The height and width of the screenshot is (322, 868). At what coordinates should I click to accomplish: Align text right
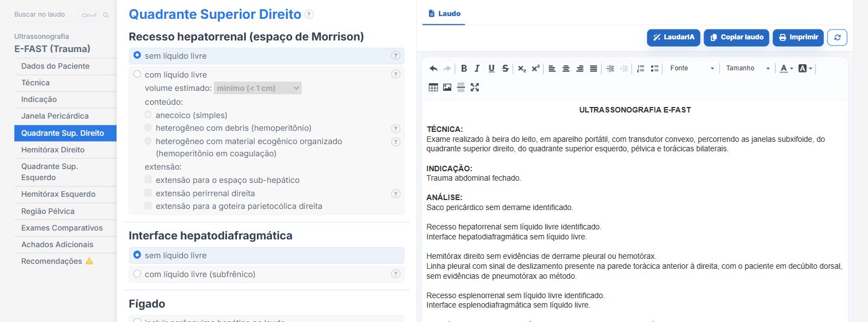tap(580, 68)
